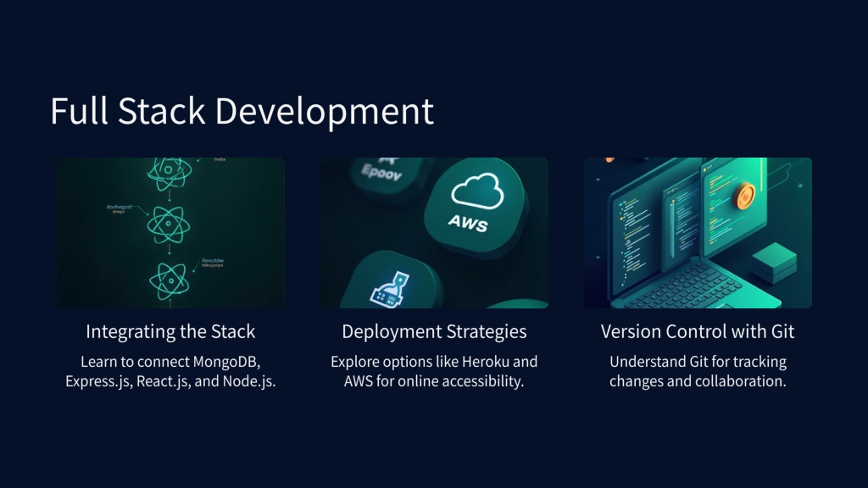Select the green box beside the laptop
This screenshot has height=488, width=868.
[x=774, y=262]
